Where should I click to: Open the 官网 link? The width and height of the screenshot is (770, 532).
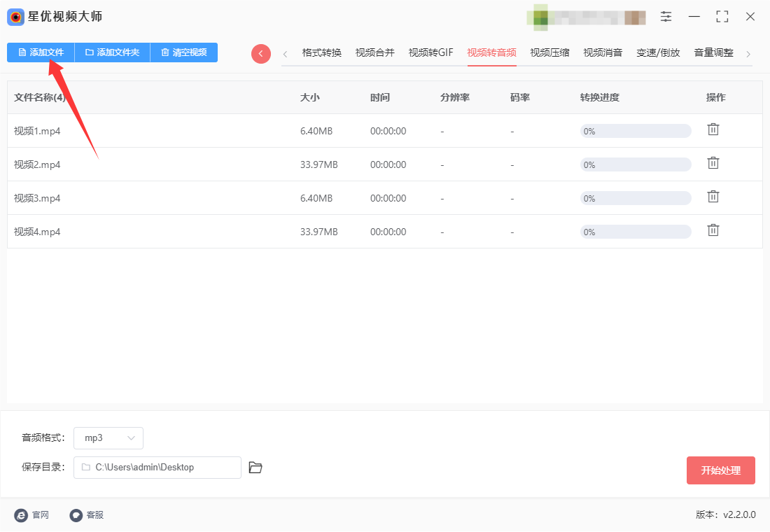pyautogui.click(x=41, y=514)
